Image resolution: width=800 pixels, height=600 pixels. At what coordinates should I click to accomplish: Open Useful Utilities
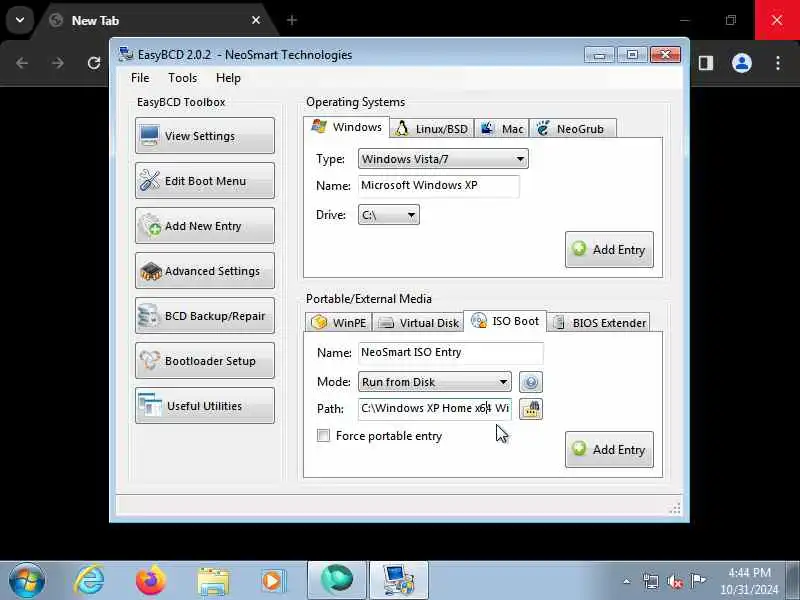(205, 406)
